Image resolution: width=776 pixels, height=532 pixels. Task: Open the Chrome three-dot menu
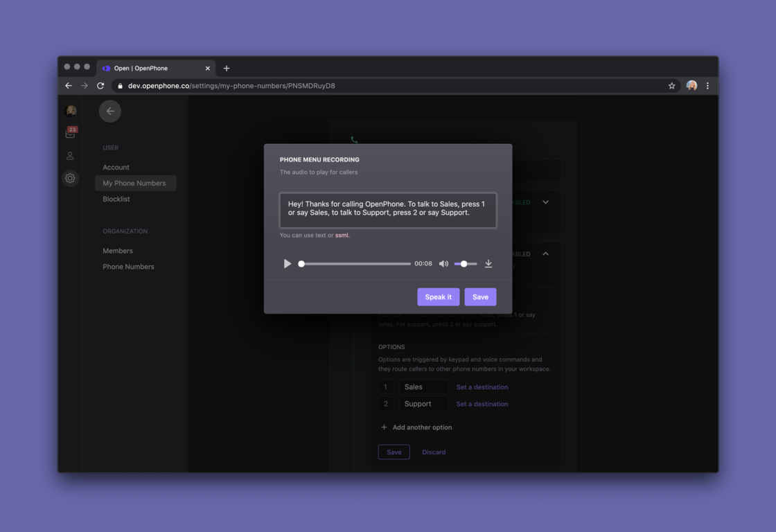(707, 86)
